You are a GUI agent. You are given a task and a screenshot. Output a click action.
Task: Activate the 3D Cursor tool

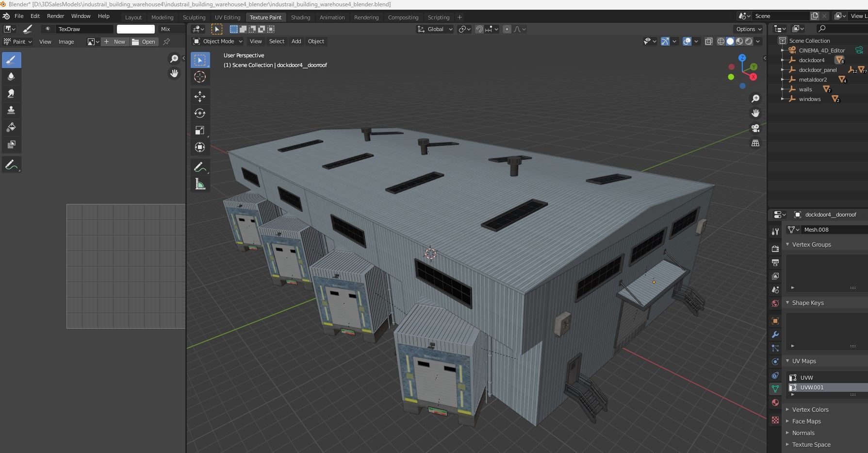(200, 77)
